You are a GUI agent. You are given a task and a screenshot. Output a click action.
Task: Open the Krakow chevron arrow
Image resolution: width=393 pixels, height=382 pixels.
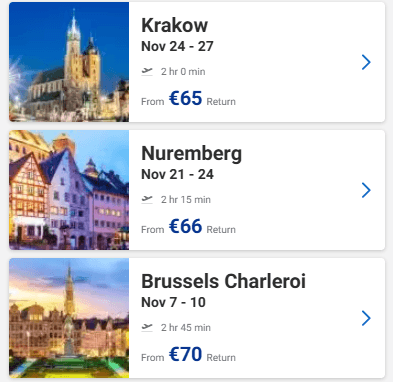coord(366,62)
